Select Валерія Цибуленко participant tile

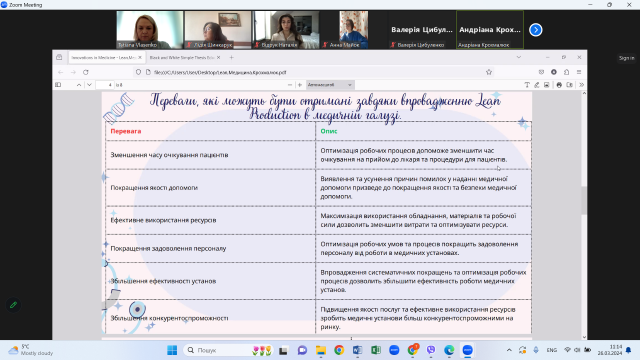pos(422,30)
